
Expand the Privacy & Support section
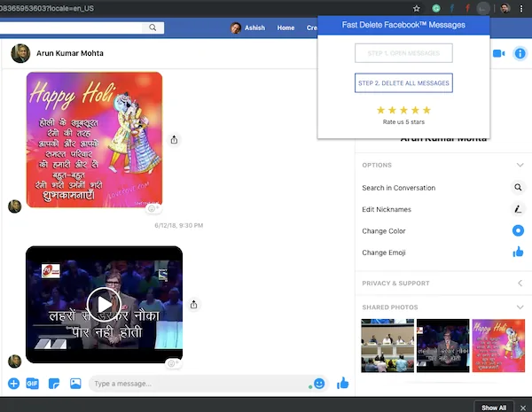pyautogui.click(x=520, y=284)
